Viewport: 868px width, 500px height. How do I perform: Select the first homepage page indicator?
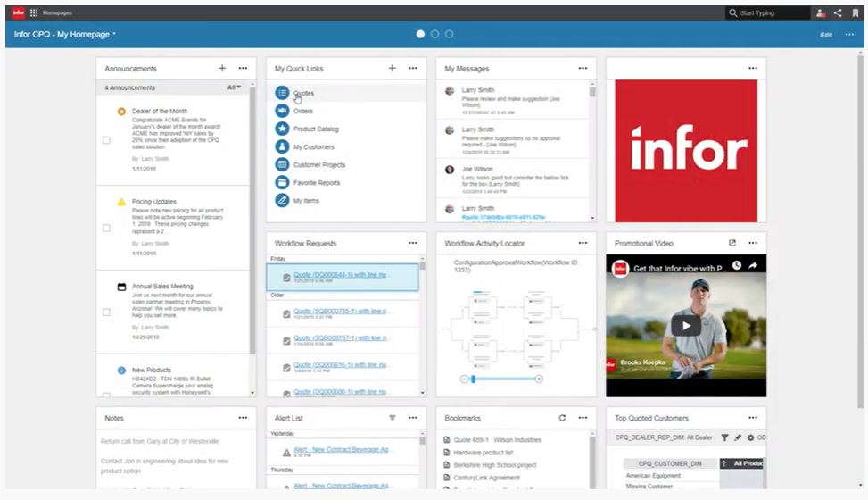point(421,34)
